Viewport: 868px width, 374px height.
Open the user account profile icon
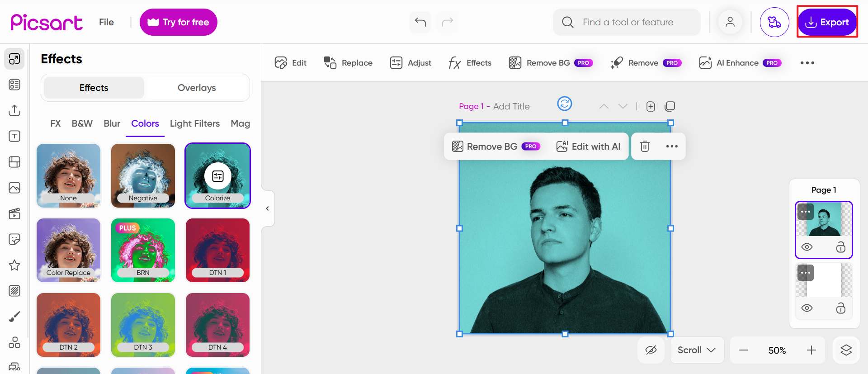730,22
